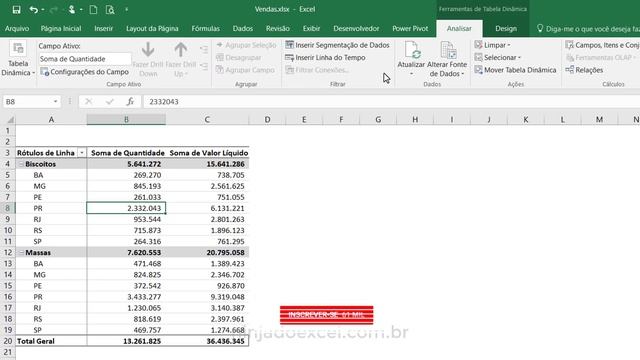Open Configurações do Campo
The height and width of the screenshot is (360, 640).
(x=84, y=72)
